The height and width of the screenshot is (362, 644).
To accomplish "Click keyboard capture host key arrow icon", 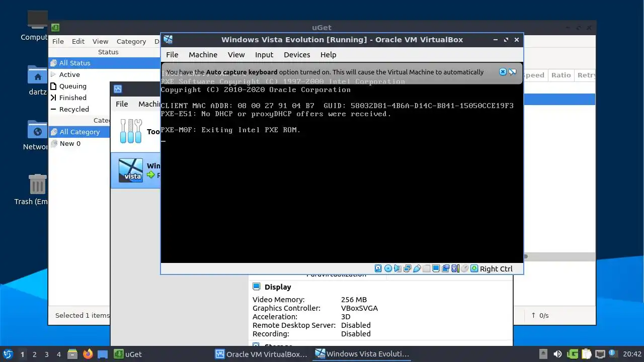I will tap(474, 268).
